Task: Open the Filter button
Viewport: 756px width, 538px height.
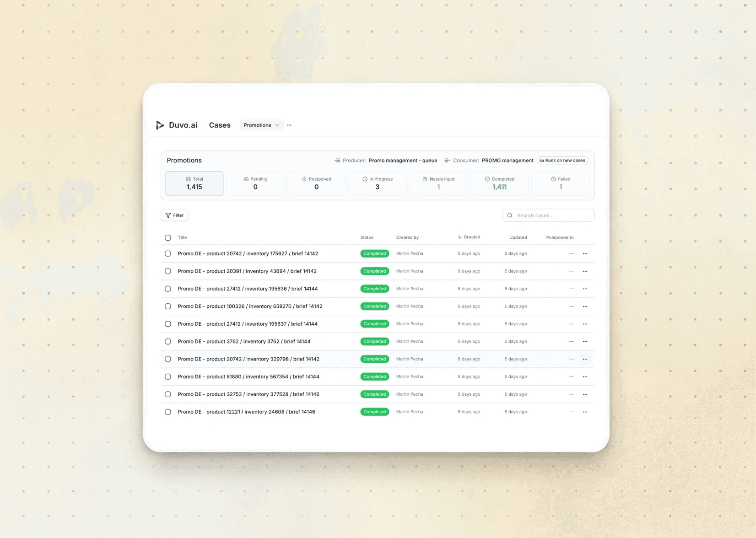Action: 174,215
